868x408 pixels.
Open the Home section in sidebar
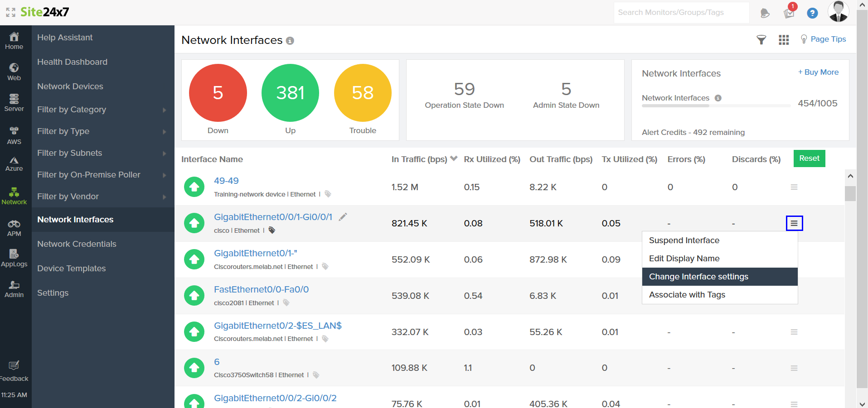14,41
